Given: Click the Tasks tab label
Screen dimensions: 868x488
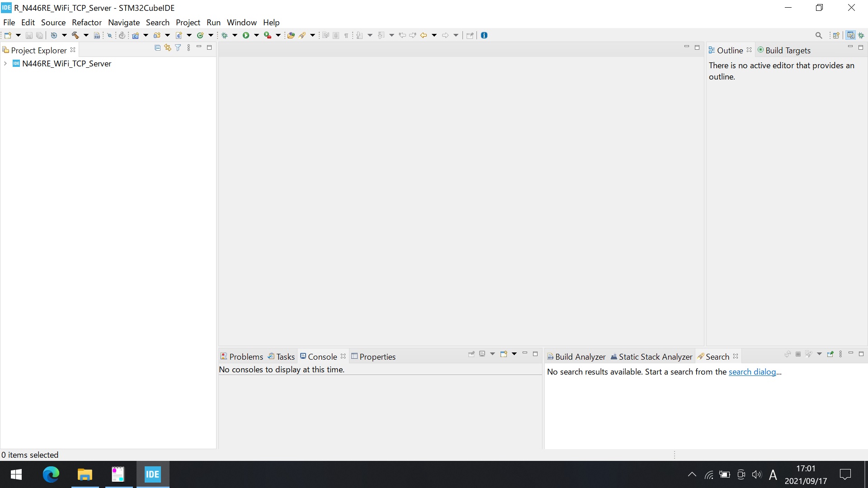Looking at the screenshot, I should pyautogui.click(x=285, y=357).
